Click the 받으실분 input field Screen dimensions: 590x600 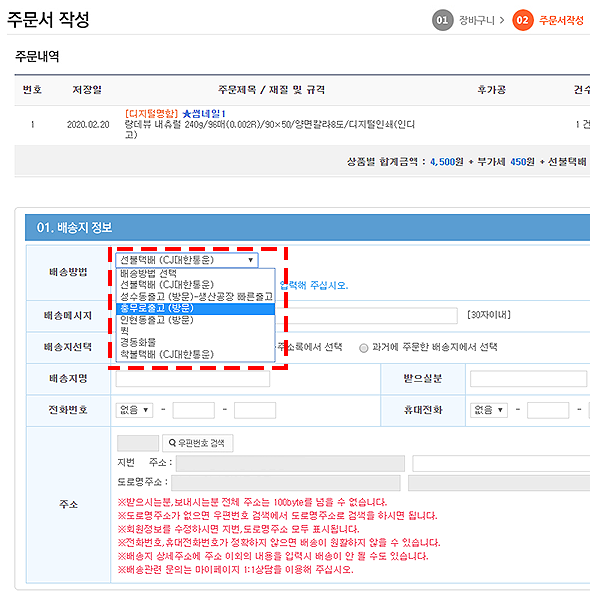tap(528, 379)
